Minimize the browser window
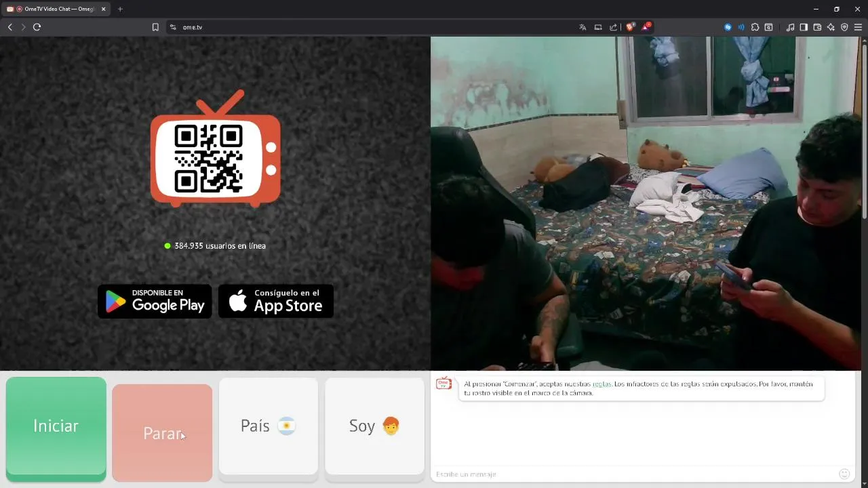Screen dimensions: 868x488 (x=816, y=9)
